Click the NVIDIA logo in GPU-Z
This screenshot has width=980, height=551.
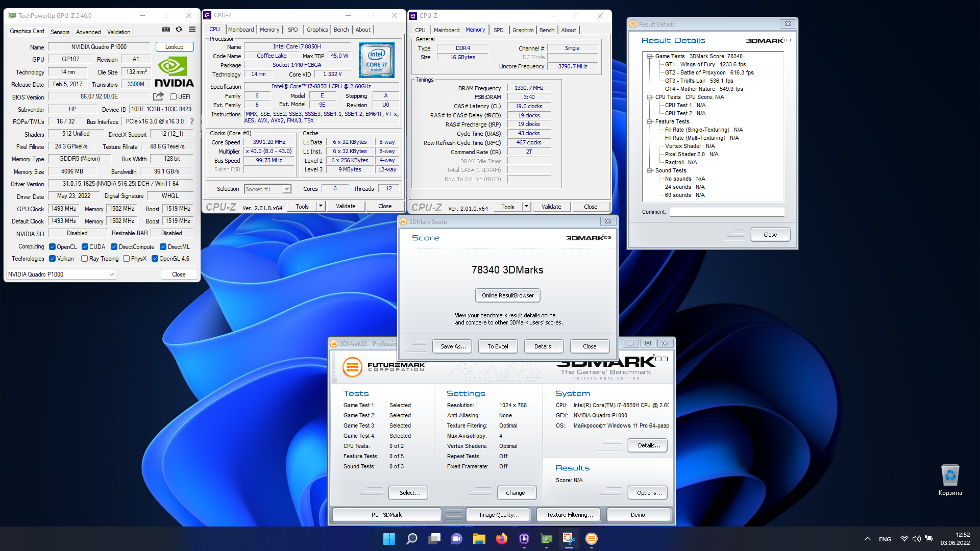click(174, 72)
